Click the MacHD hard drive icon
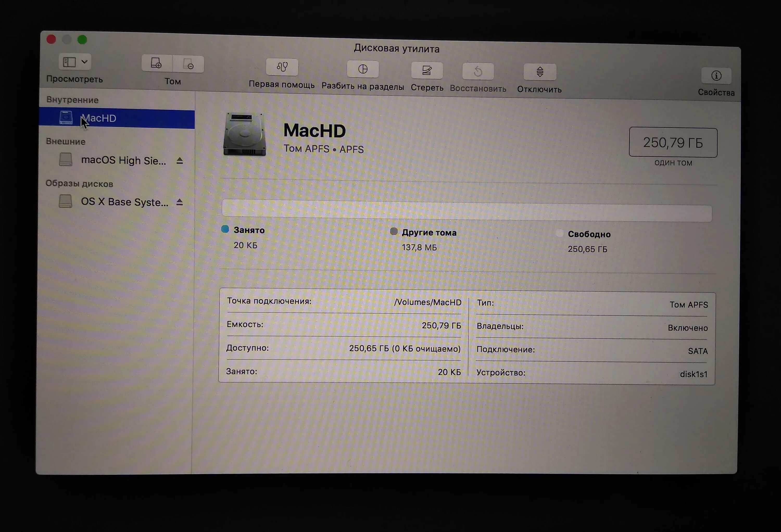Image resolution: width=781 pixels, height=532 pixels. pyautogui.click(x=245, y=134)
